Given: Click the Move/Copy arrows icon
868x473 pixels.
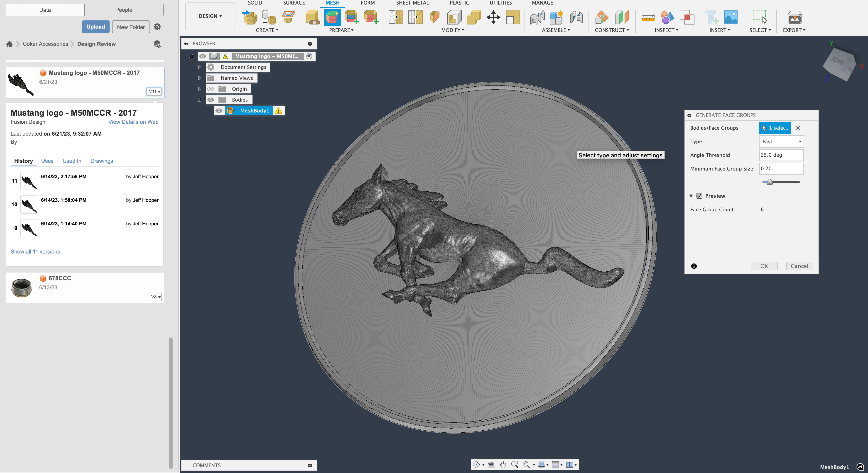Looking at the screenshot, I should tap(493, 17).
